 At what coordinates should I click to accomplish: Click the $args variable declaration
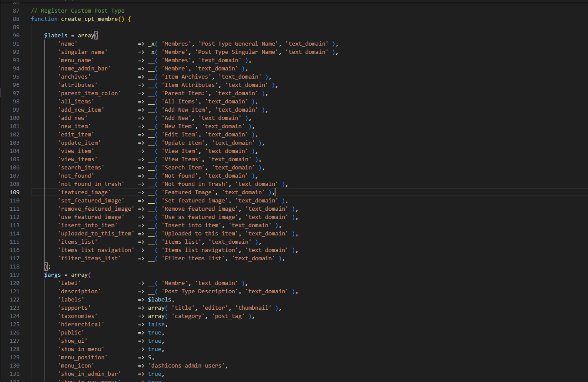coord(52,275)
